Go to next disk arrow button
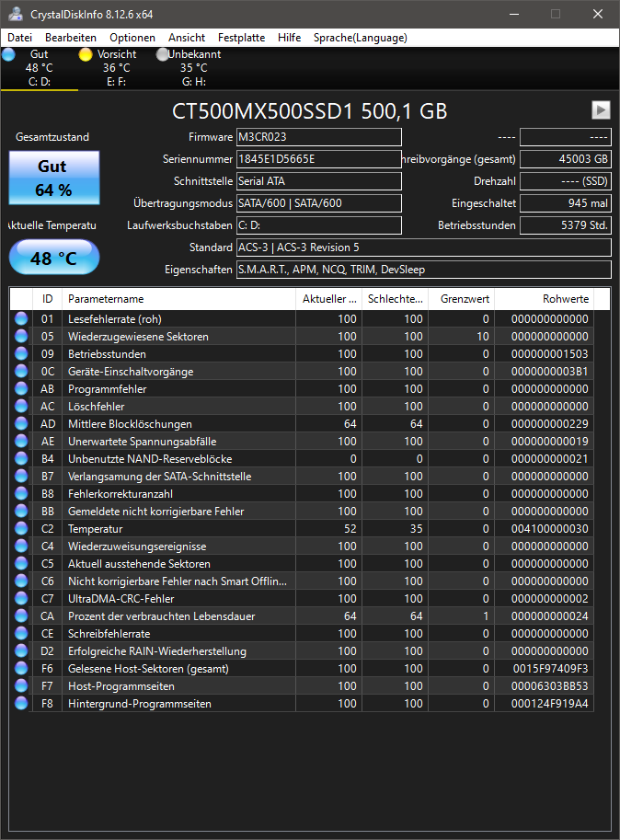The image size is (620, 840). click(x=601, y=109)
